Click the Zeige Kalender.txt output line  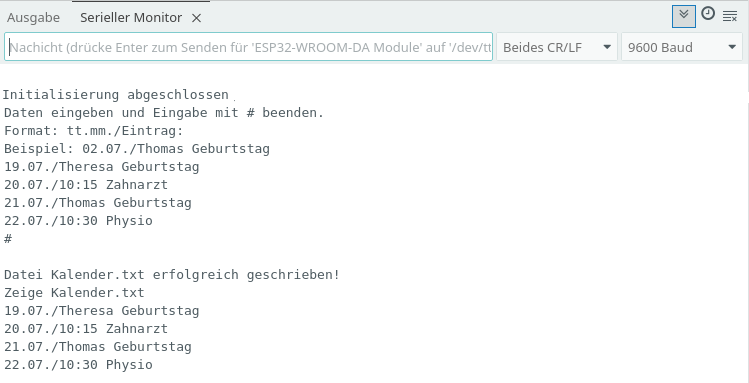(74, 292)
